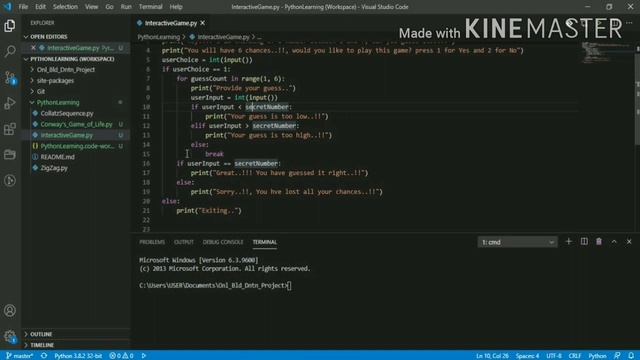Image resolution: width=640 pixels, height=360 pixels.
Task: Select InteractiveGame.py in the file tree
Action: [67, 135]
